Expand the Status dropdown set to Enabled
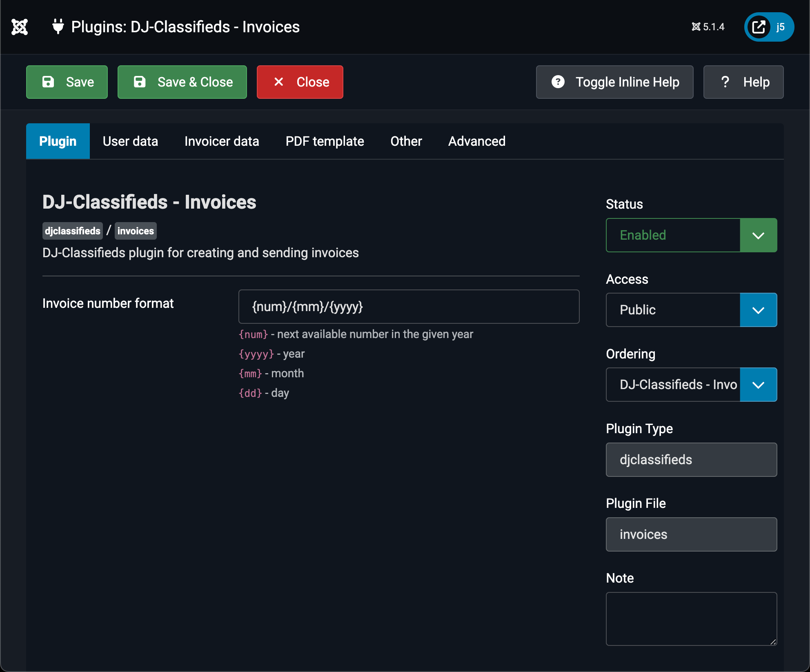 coord(692,235)
